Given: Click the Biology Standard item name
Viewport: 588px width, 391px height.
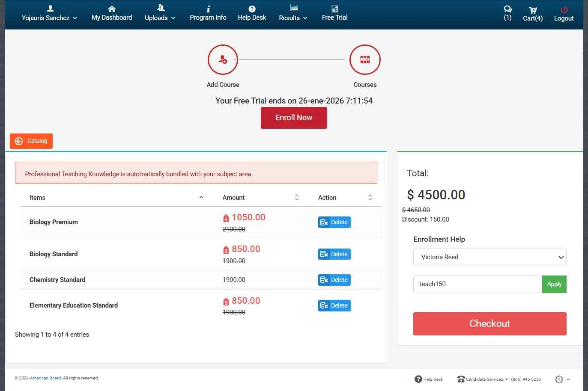Looking at the screenshot, I should (x=54, y=254).
